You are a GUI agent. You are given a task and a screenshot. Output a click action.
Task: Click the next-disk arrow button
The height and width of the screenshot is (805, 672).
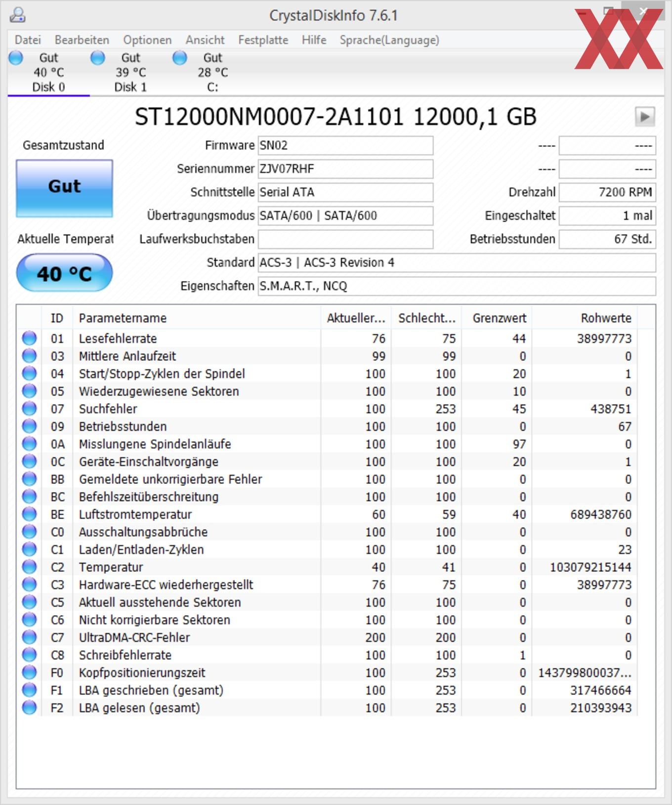645,117
